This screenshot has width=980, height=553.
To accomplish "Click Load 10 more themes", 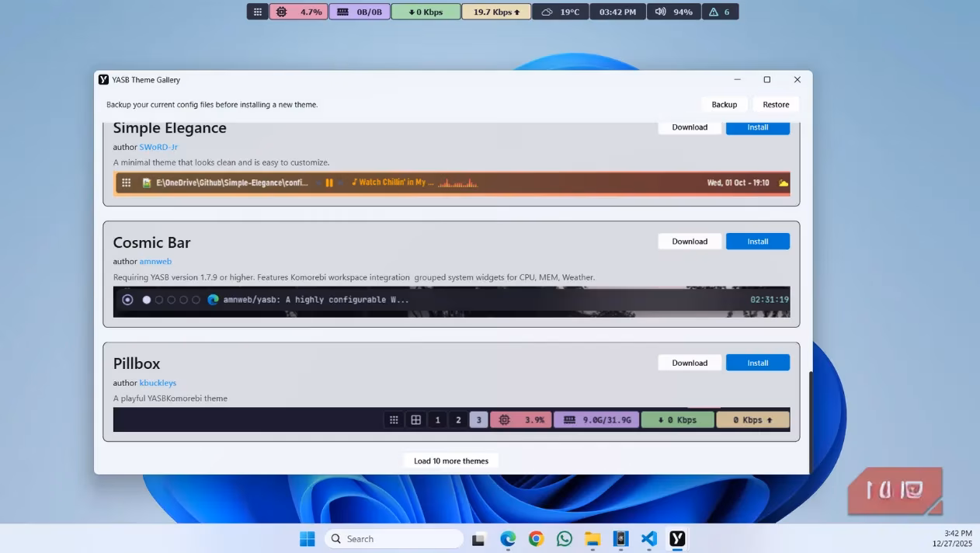I will (x=450, y=460).
